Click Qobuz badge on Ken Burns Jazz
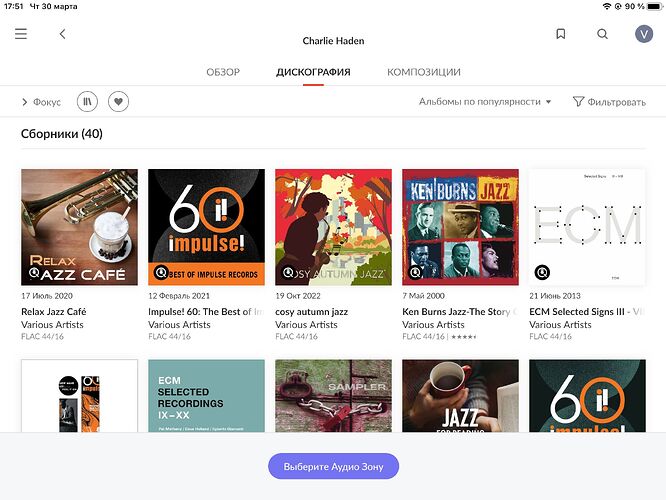Screen dimensions: 666x500 pyautogui.click(x=415, y=272)
